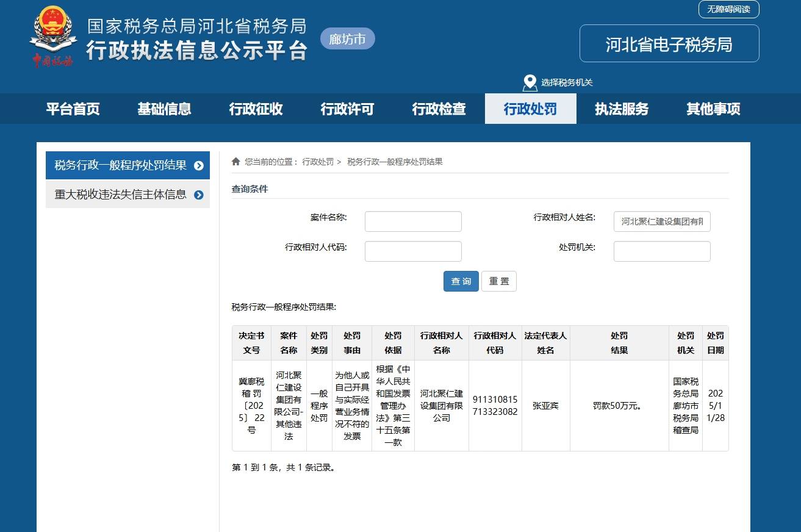Switch to 平台首页 tab
Viewport: 801px width, 532px height.
[x=73, y=109]
